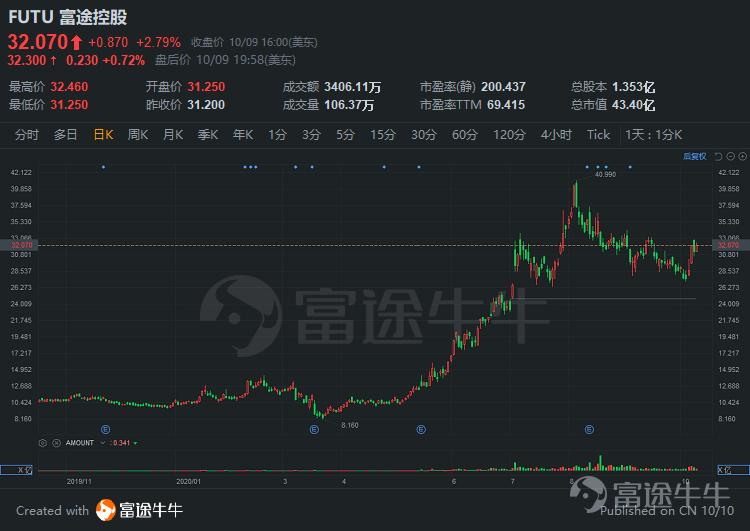Image resolution: width=750 pixels, height=531 pixels.
Task: Zoom in the chart with plus icon
Action: [x=742, y=156]
